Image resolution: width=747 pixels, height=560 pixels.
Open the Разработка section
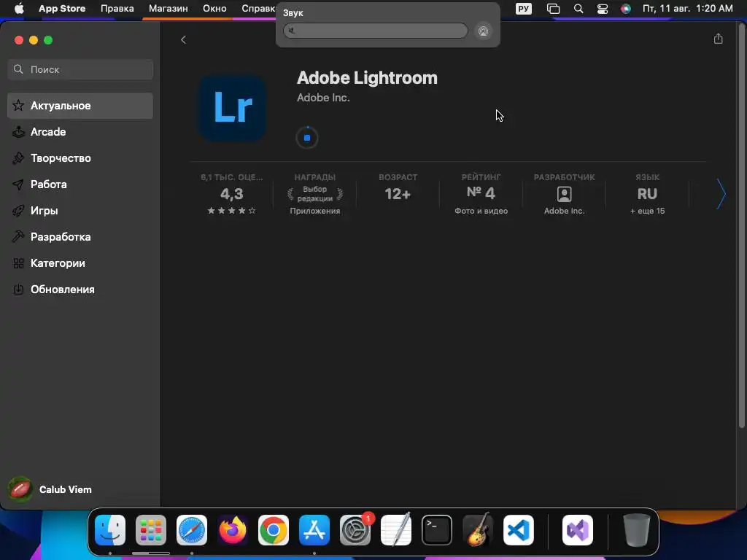(80, 237)
